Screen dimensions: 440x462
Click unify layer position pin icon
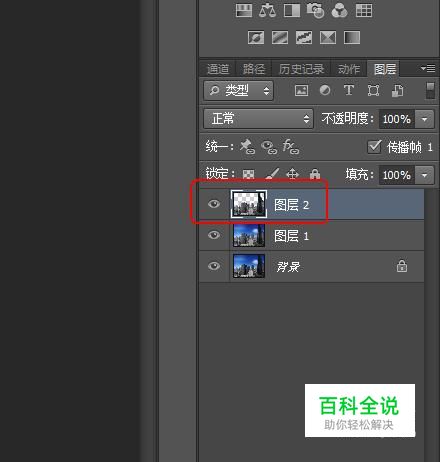point(247,146)
